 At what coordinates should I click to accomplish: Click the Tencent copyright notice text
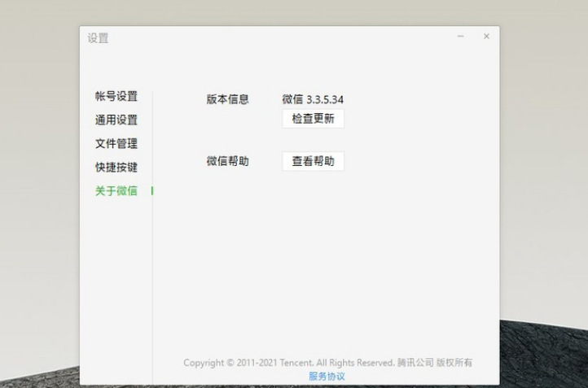(327, 363)
